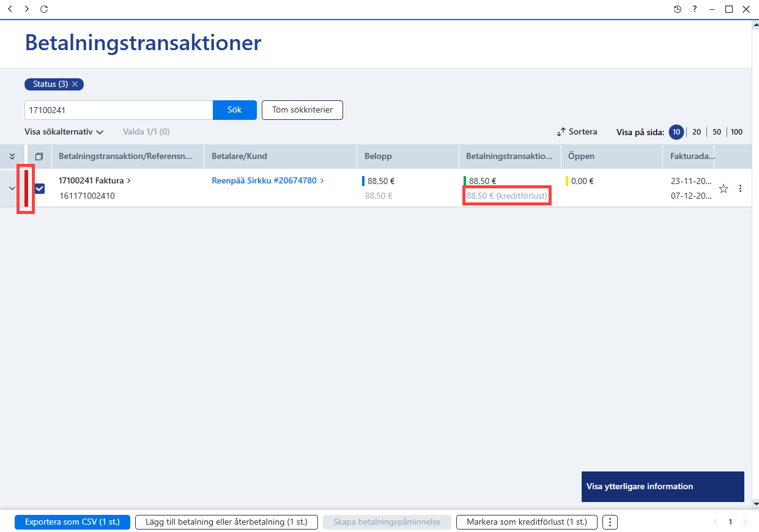759x532 pixels.
Task: Open the help question mark icon
Action: pyautogui.click(x=695, y=9)
